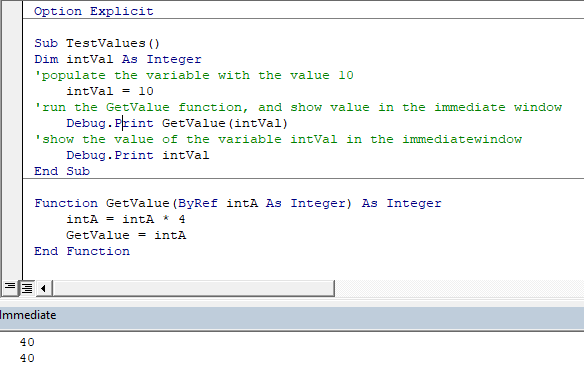Click the second 40 in Immediate window
Image resolution: width=584 pixels, height=385 pixels.
click(27, 358)
